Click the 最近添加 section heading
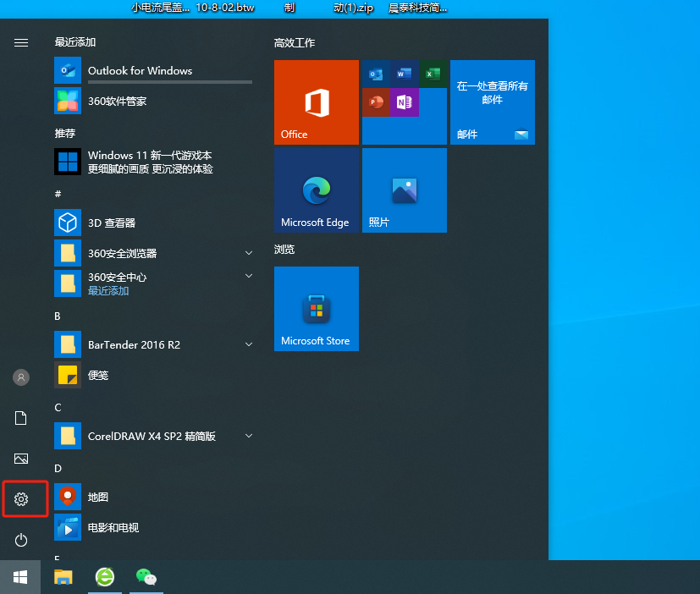Viewport: 700px width, 594px height. coord(75,42)
